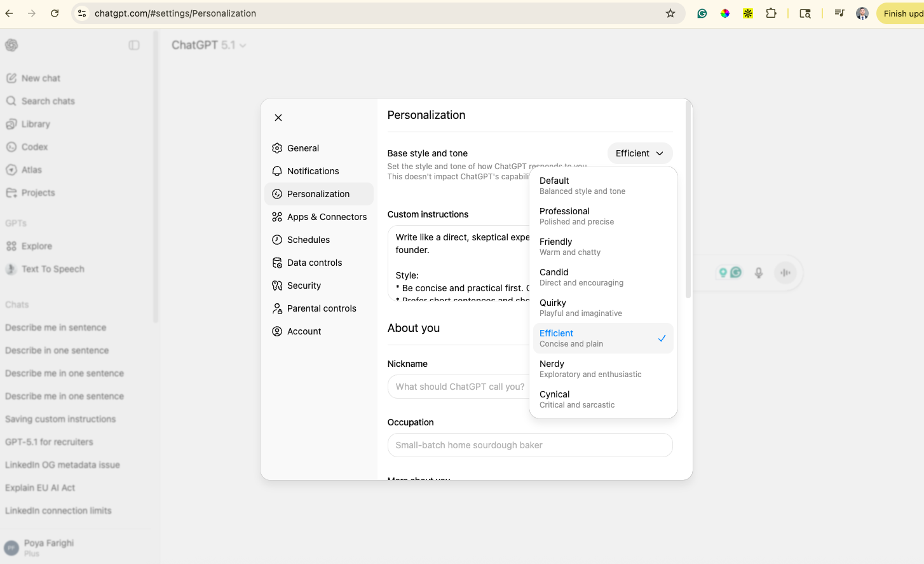Click the Occupation input field
The image size is (924, 564).
coord(530,445)
